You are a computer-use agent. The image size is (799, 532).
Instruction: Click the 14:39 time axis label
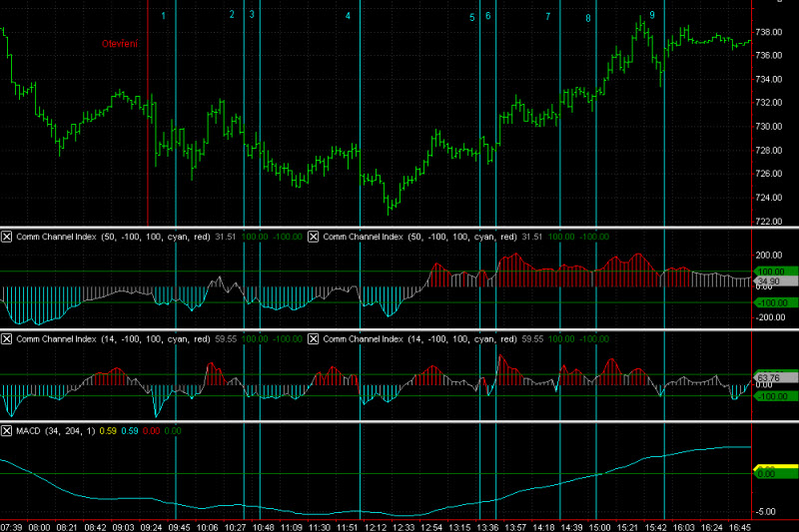click(571, 527)
